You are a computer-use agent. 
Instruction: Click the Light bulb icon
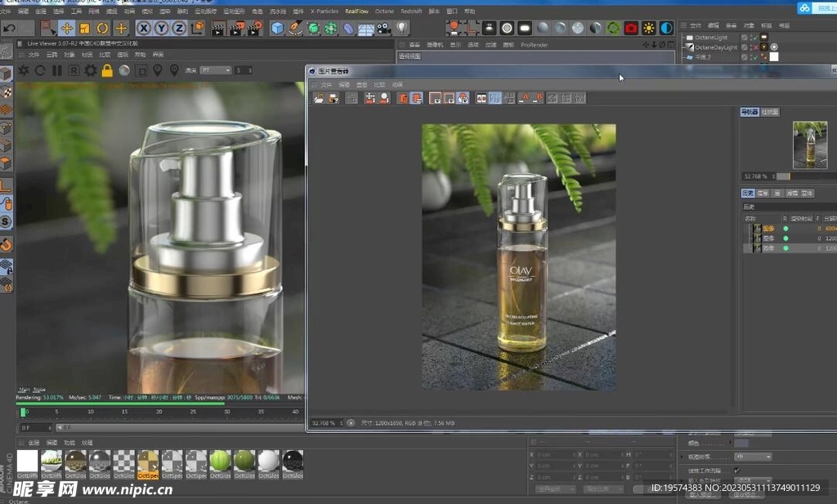[402, 28]
